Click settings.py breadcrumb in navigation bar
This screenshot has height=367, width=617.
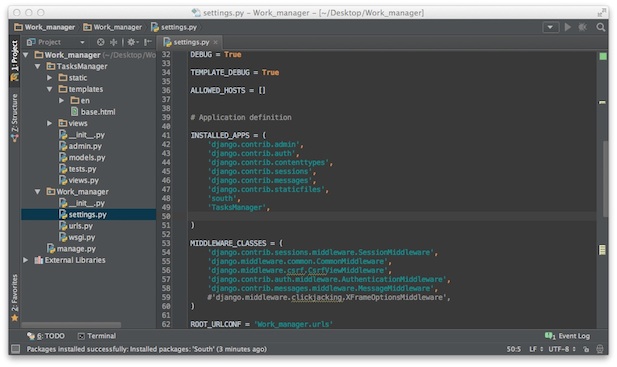pyautogui.click(x=174, y=27)
